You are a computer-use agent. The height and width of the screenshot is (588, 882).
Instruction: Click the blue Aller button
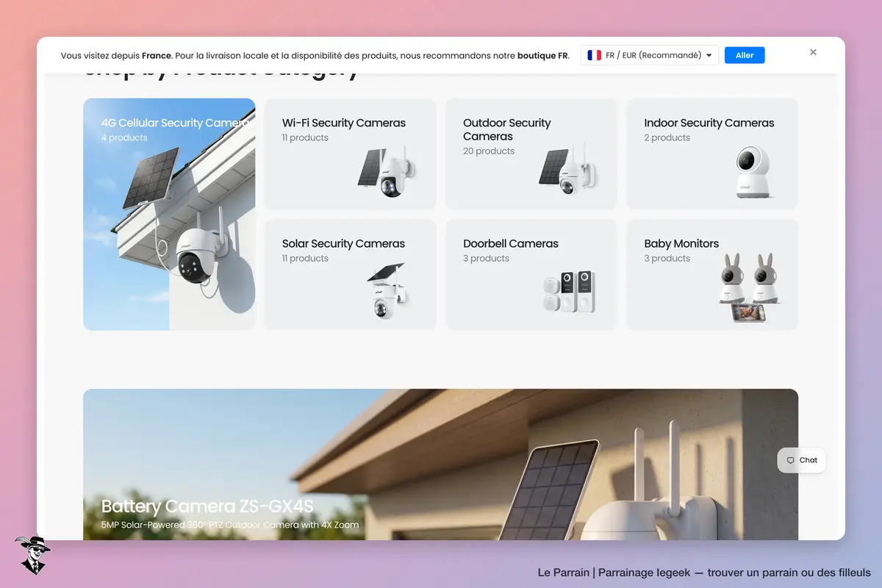(x=745, y=55)
